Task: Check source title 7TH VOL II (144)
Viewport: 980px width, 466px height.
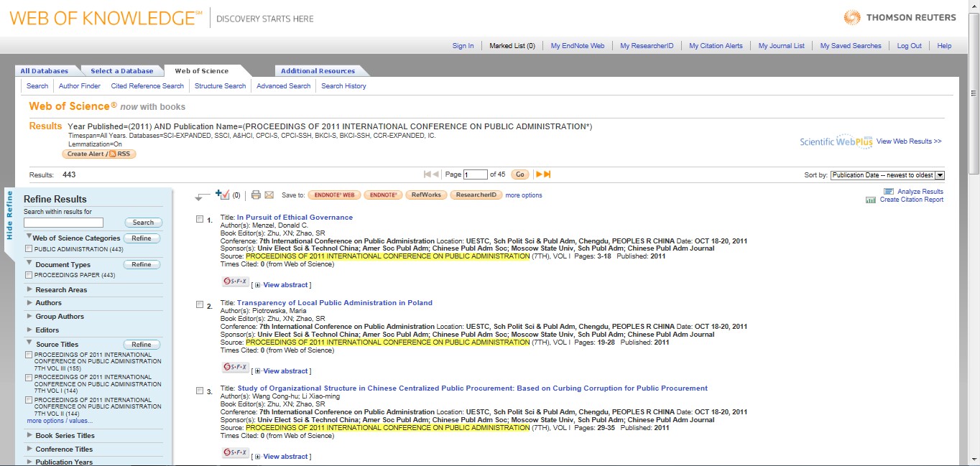Action: pos(29,400)
